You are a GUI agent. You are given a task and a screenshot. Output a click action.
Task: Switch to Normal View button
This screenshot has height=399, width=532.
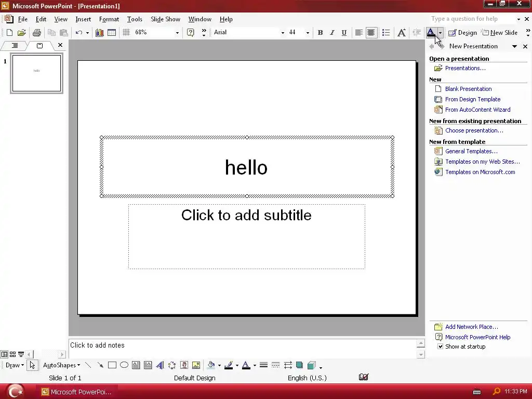pos(4,354)
